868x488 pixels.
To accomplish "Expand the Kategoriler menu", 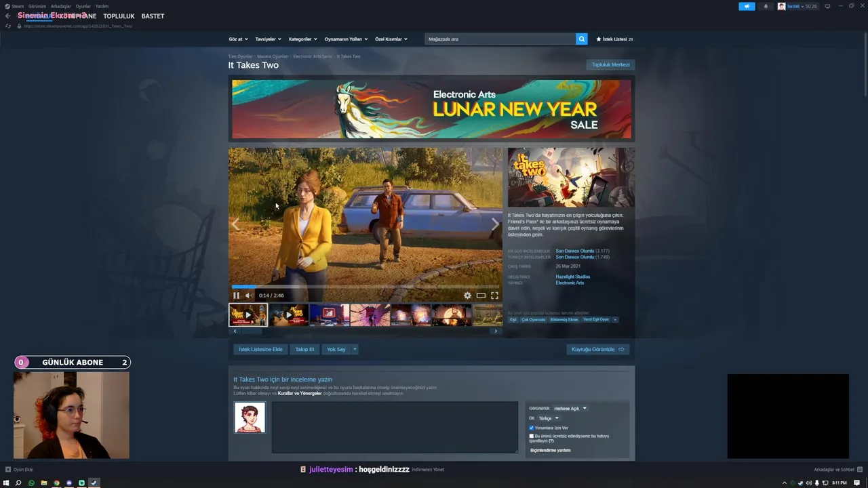I will pyautogui.click(x=302, y=39).
